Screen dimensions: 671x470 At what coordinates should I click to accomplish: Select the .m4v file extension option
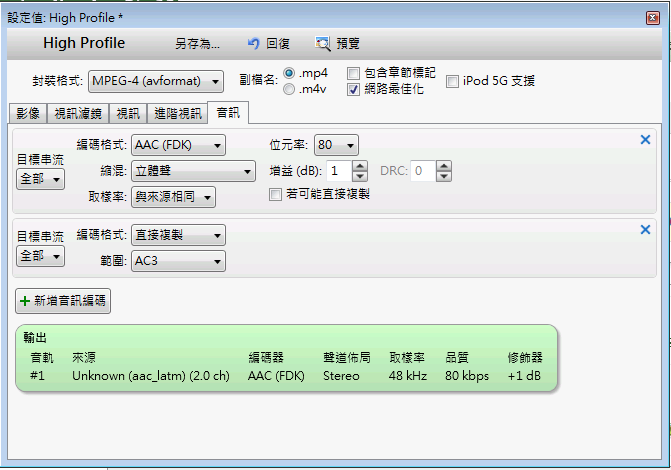tap(289, 89)
